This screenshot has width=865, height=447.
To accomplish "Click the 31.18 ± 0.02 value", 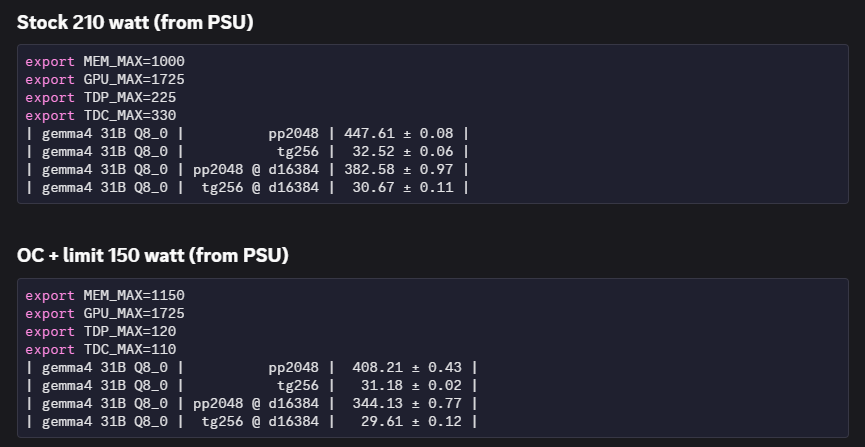I will (411, 385).
